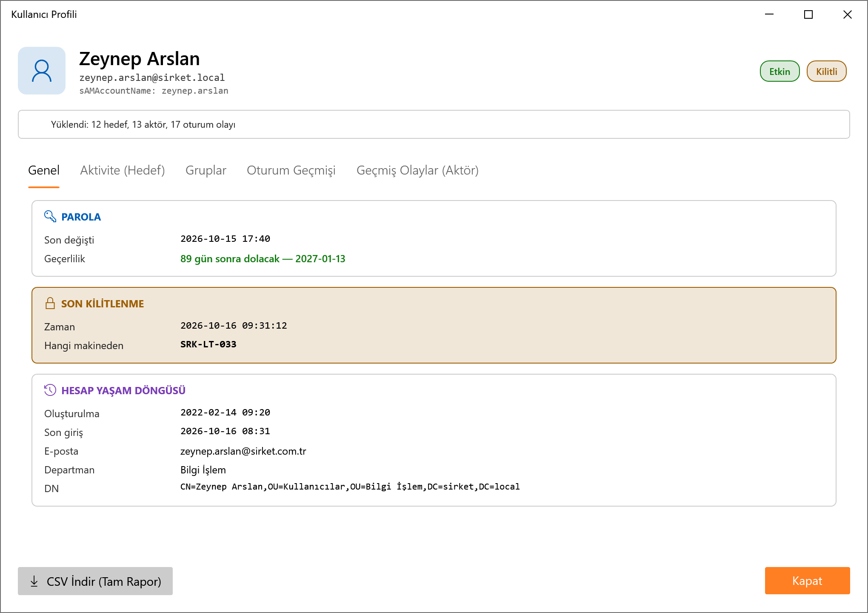This screenshot has height=613, width=868.
Task: Click the Hangi makineden label
Action: coord(84,346)
